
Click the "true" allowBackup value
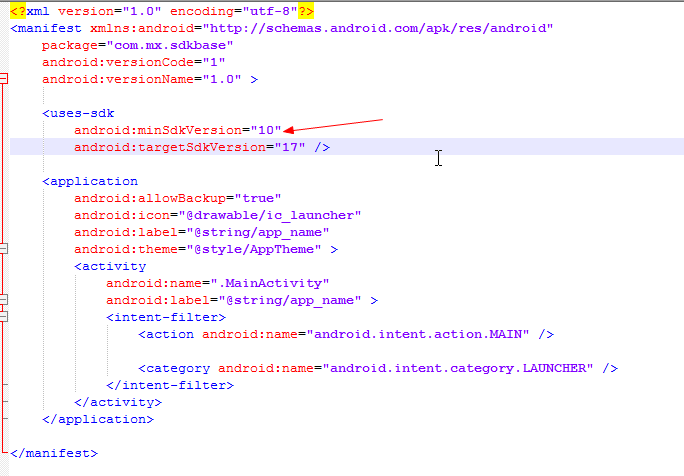point(258,199)
